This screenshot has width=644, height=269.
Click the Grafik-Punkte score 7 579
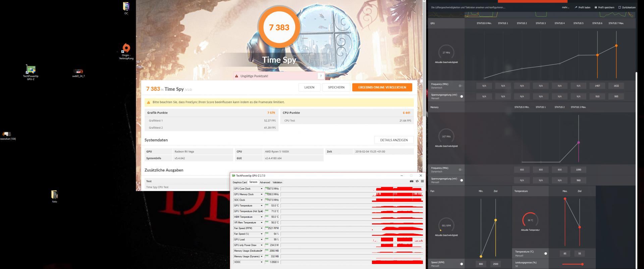tap(271, 113)
